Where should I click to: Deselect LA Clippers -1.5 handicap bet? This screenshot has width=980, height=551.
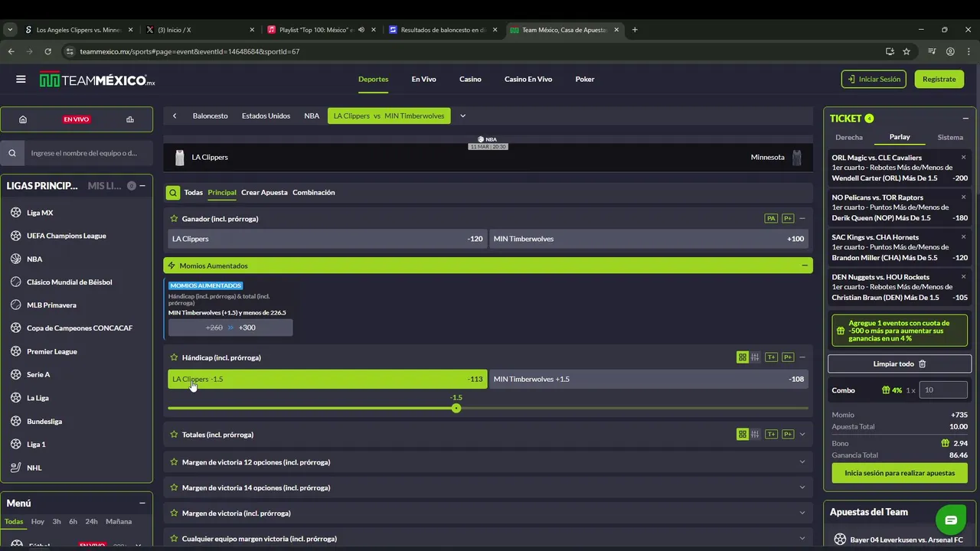point(328,379)
